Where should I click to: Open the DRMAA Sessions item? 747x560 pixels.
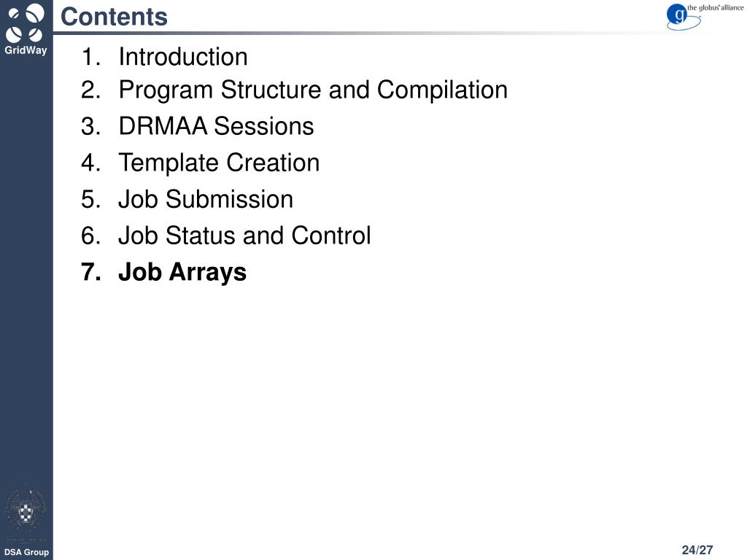click(x=216, y=126)
